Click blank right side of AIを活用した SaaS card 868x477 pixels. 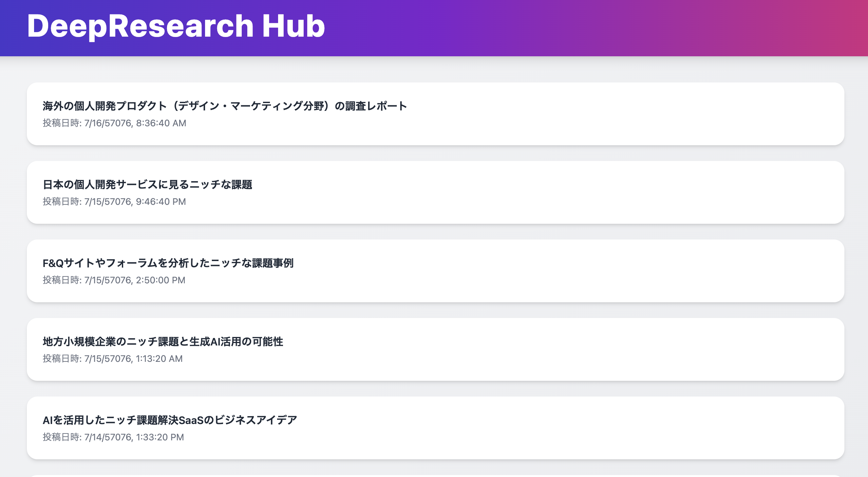tap(640, 428)
